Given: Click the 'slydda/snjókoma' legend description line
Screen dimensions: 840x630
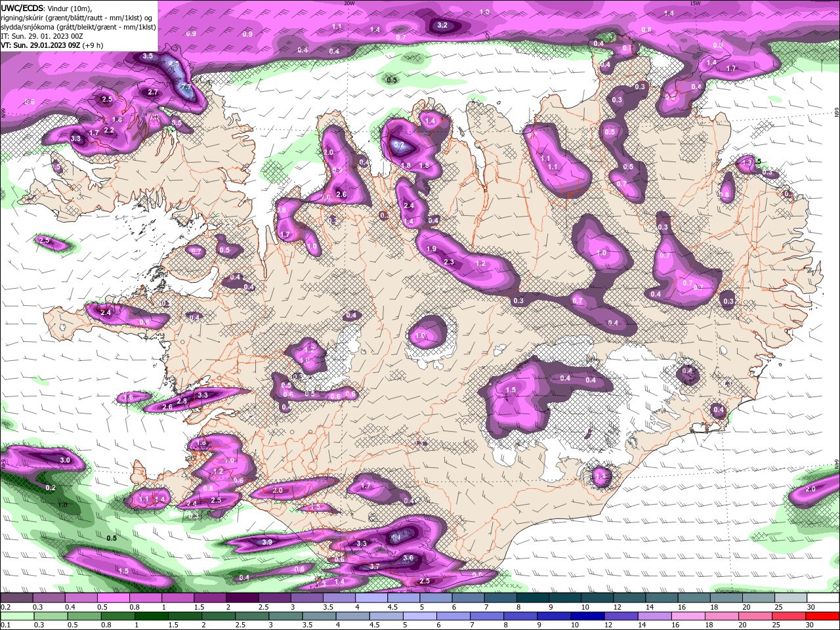Looking at the screenshot, I should [x=78, y=27].
